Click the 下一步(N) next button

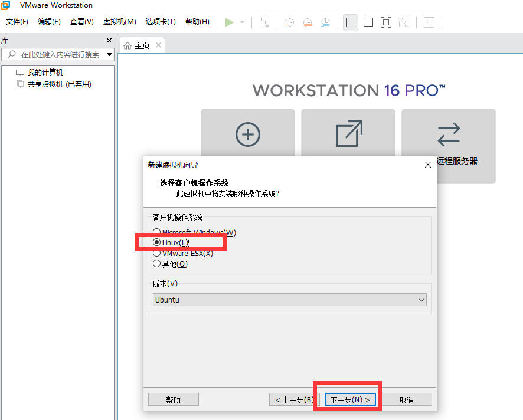click(x=350, y=400)
